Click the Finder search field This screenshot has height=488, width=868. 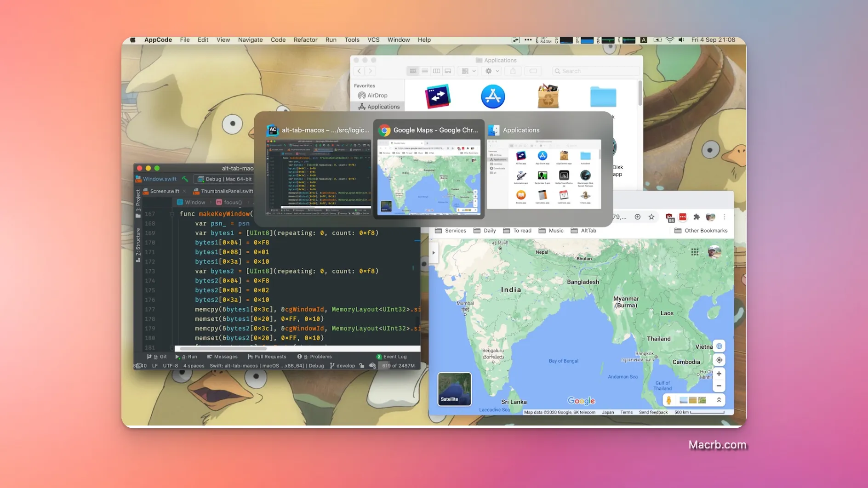[x=596, y=71]
